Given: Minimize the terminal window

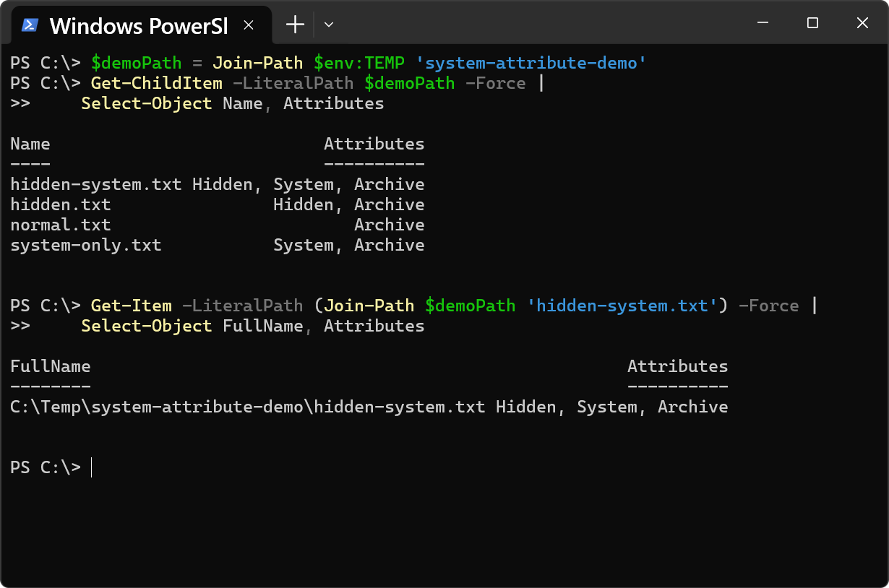Looking at the screenshot, I should [x=763, y=23].
